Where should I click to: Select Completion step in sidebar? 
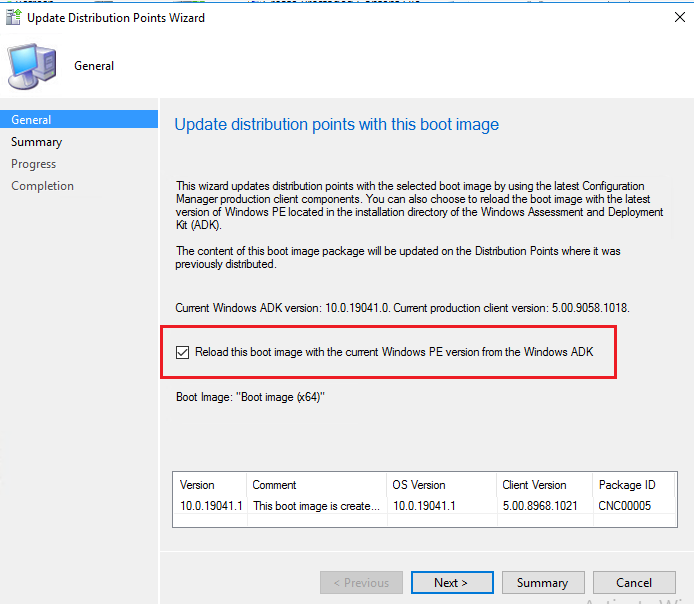point(42,186)
